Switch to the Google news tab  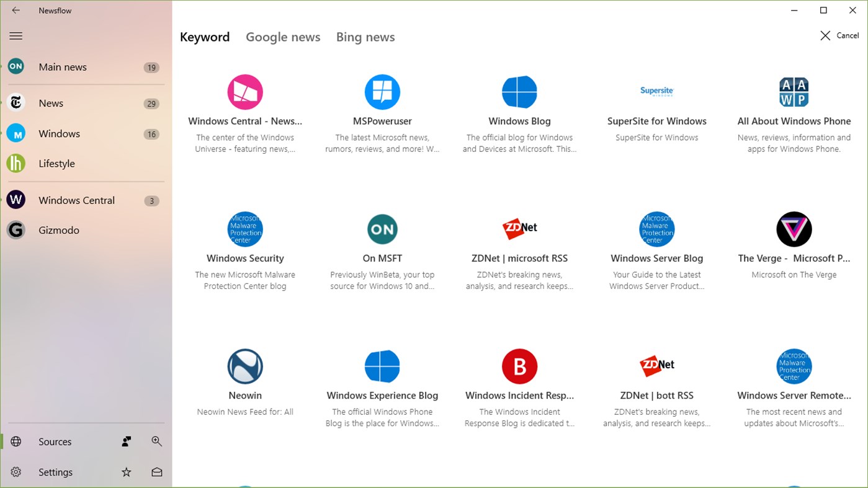(283, 37)
